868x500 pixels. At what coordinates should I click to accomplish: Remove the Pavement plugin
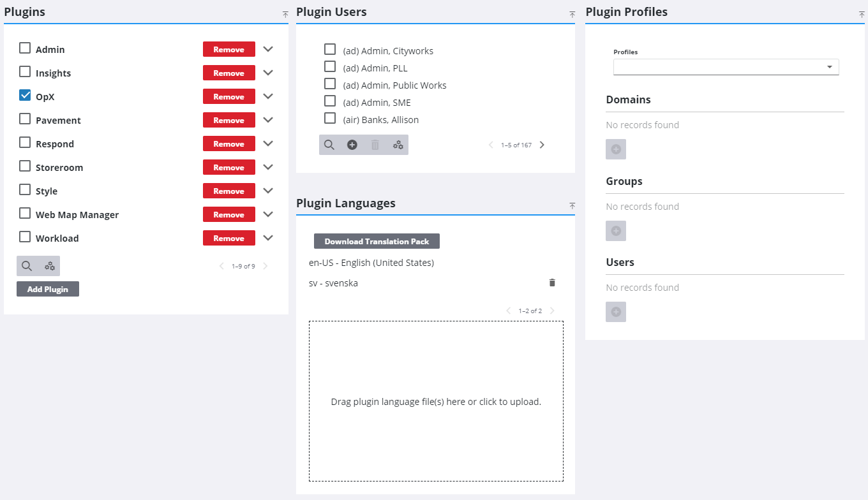point(228,120)
